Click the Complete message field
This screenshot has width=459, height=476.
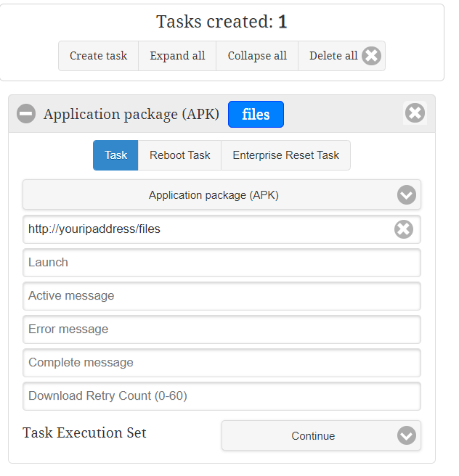pos(222,363)
